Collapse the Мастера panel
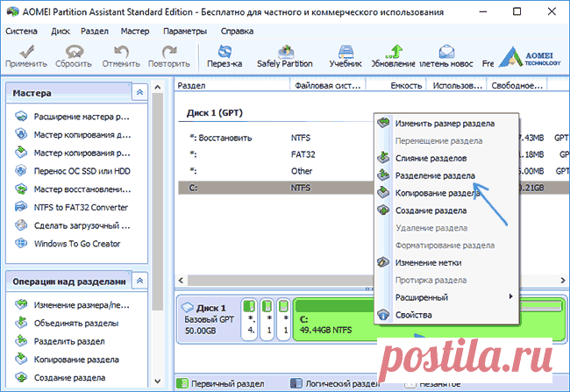The width and height of the screenshot is (570, 392). pyautogui.click(x=140, y=93)
